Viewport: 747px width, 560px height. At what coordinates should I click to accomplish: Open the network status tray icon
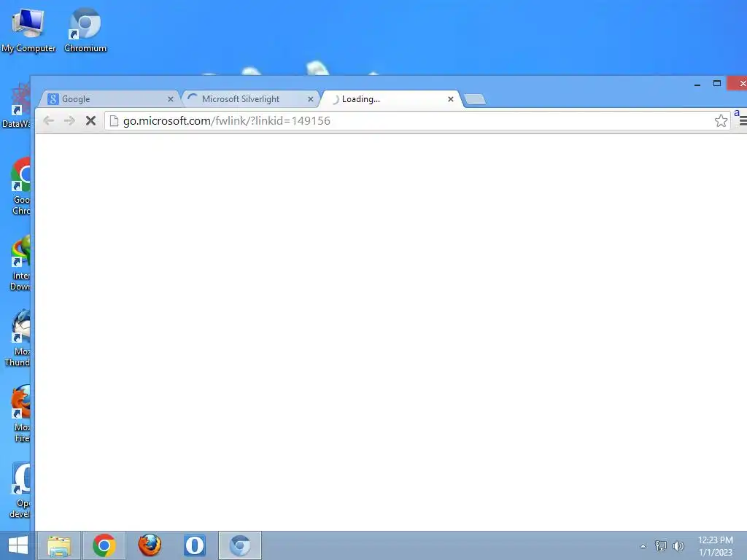pos(660,545)
